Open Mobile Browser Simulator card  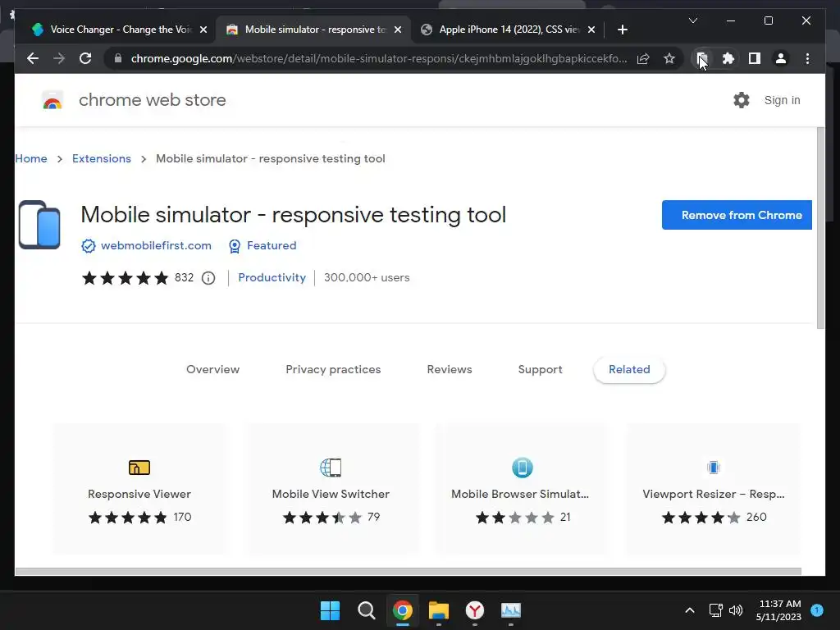[x=522, y=489]
